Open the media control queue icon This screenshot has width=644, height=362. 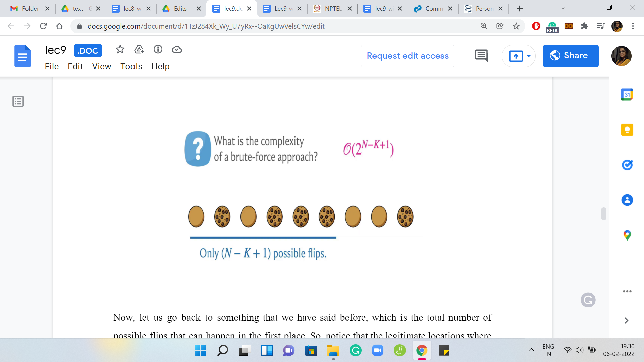click(600, 26)
